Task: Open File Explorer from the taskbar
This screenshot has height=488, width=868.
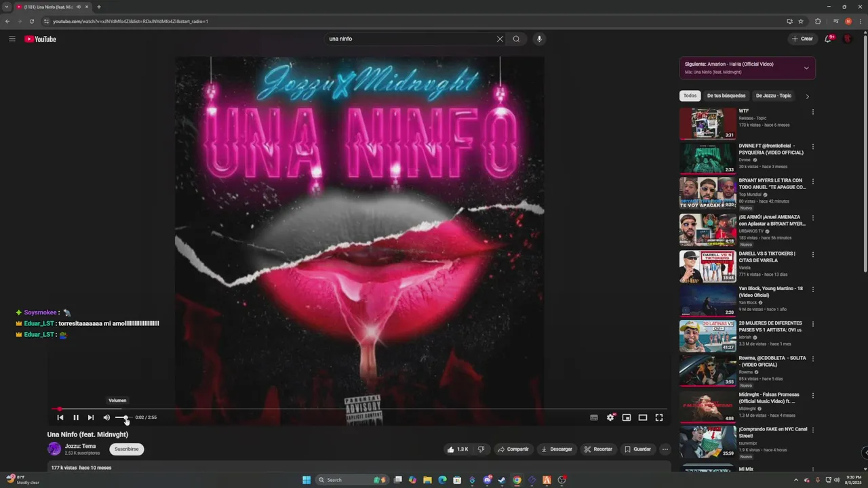Action: click(428, 480)
